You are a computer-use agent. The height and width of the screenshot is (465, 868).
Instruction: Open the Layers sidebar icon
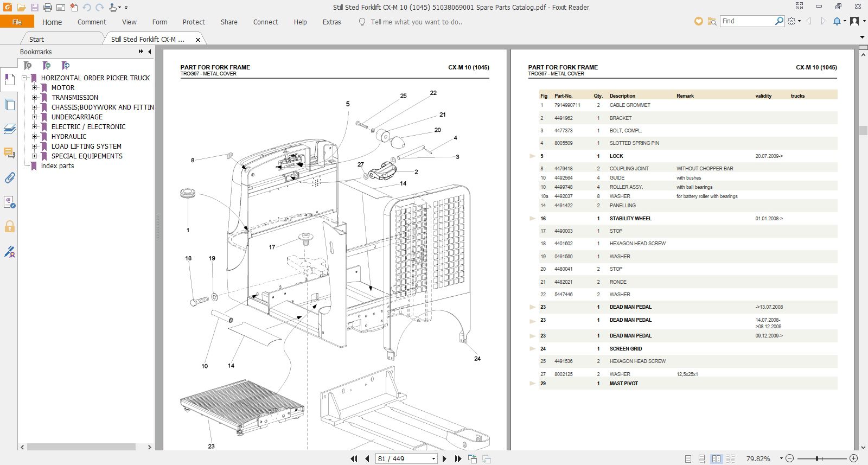click(x=9, y=129)
